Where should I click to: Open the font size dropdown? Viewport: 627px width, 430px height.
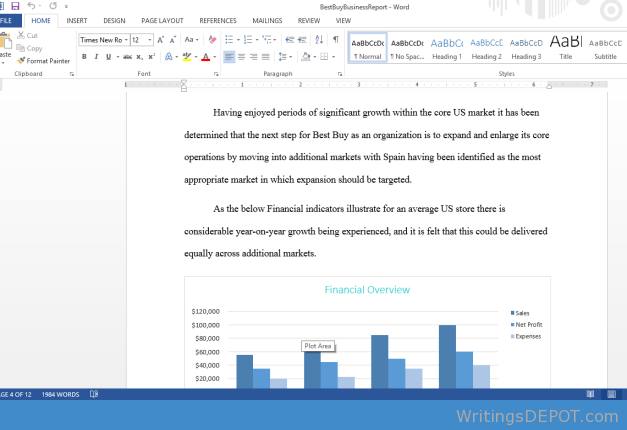(150, 40)
